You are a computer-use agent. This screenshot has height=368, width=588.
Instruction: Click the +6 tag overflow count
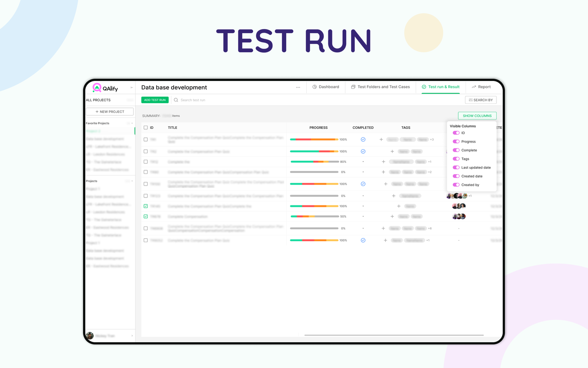point(430,228)
